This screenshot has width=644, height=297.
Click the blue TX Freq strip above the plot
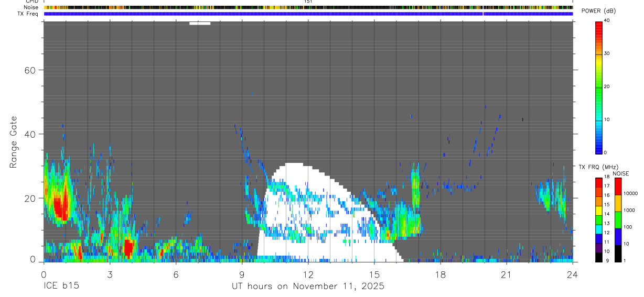[308, 14]
